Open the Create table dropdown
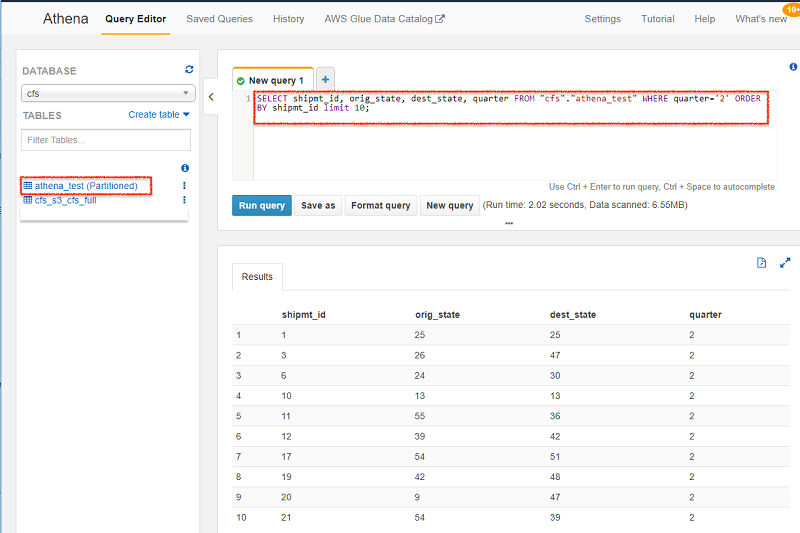The image size is (800, 533). [159, 115]
